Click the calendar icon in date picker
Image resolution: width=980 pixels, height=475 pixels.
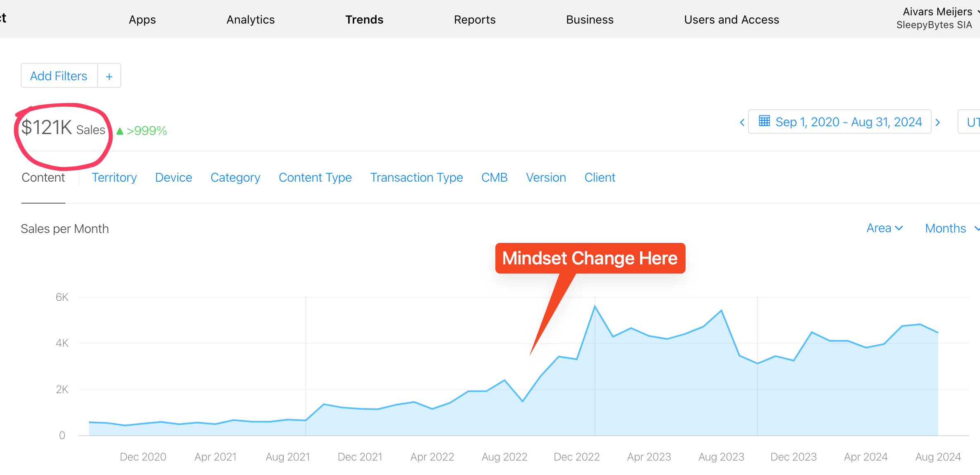coord(764,121)
